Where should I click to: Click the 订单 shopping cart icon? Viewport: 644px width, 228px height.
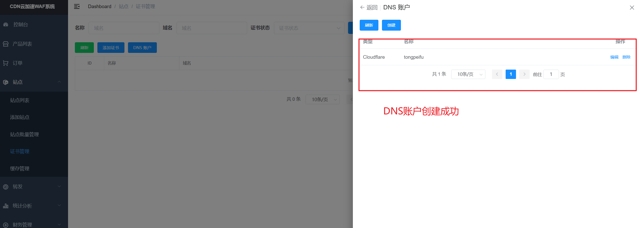(x=6, y=63)
